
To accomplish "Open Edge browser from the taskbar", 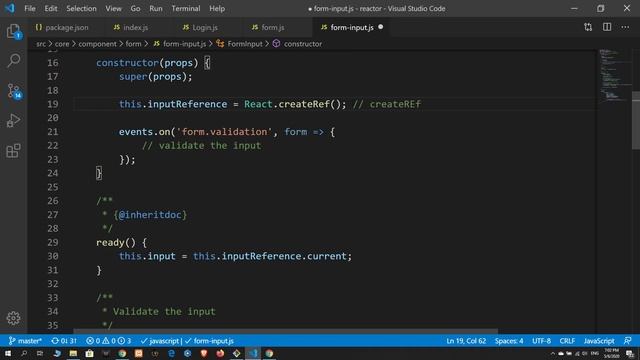I will 171,353.
